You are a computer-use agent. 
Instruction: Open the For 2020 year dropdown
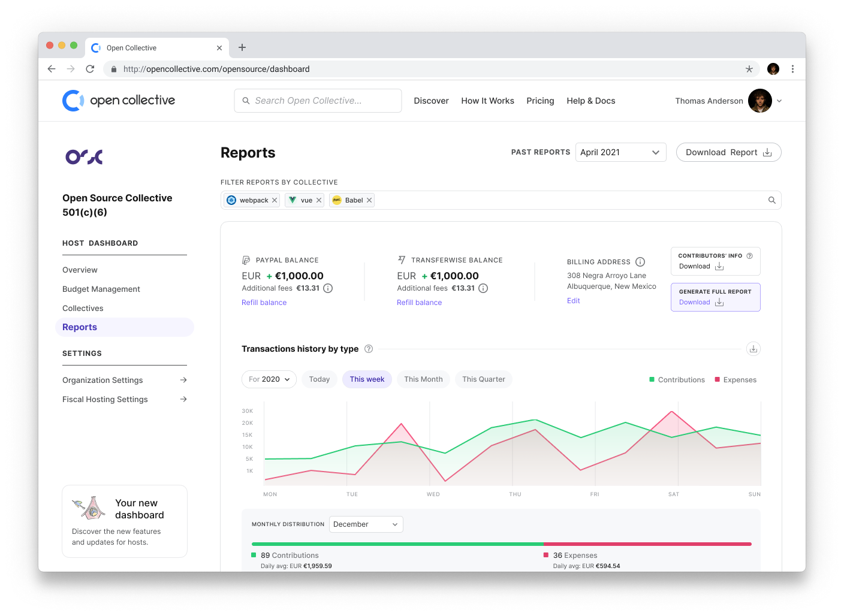coord(269,379)
